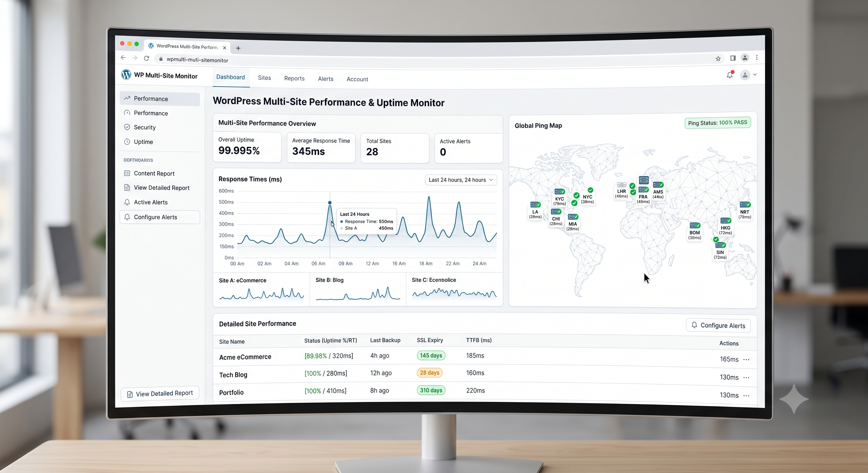
Task: Open the Last 24 hours time range dropdown
Action: [x=461, y=180]
